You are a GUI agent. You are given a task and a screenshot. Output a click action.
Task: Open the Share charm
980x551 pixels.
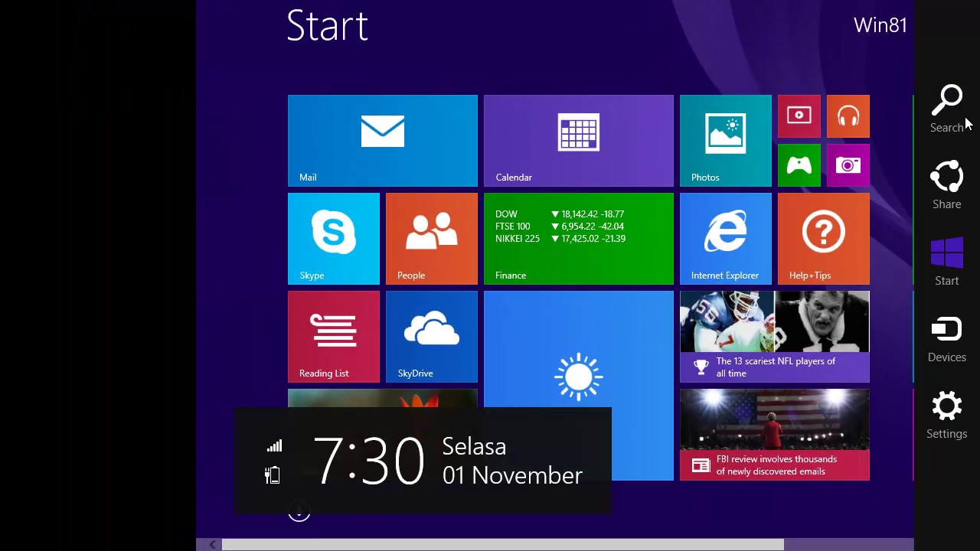point(947,186)
